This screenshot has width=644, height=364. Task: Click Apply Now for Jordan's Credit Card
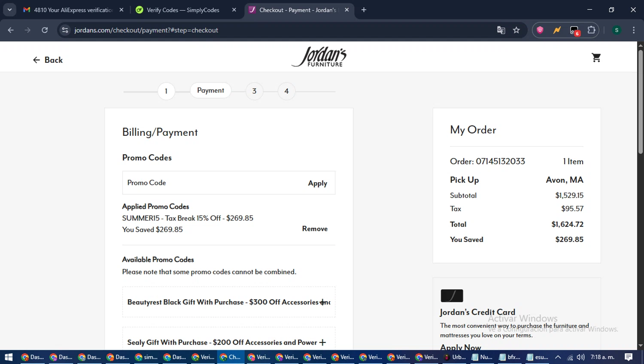(x=460, y=347)
